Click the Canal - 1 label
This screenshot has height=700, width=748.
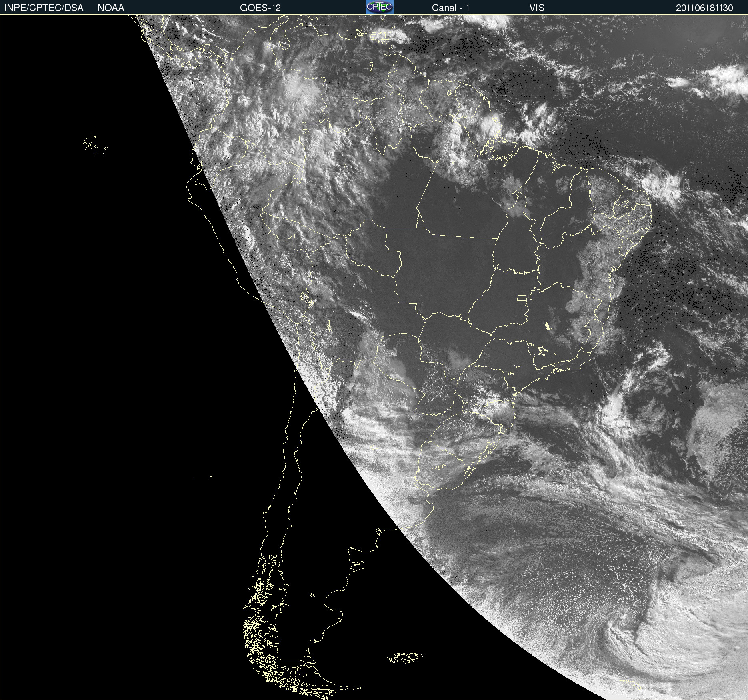point(451,8)
